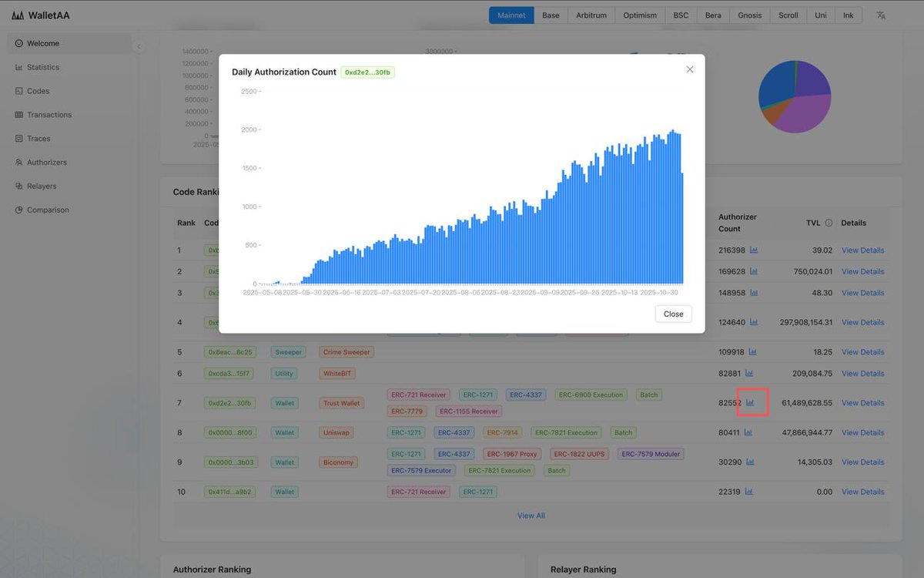Switch to the Arbitrum network tab
This screenshot has height=578, width=924.
[x=591, y=15]
